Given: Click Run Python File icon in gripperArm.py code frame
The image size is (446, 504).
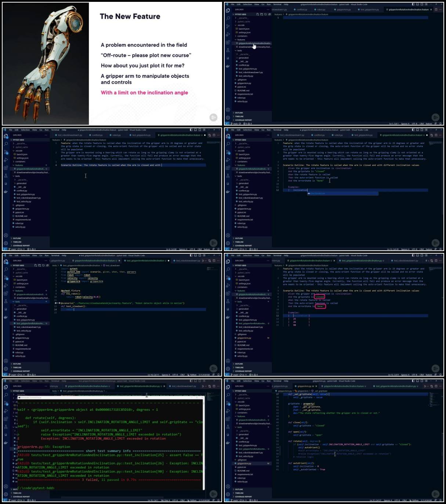Looking at the screenshot, I should click(x=425, y=386).
